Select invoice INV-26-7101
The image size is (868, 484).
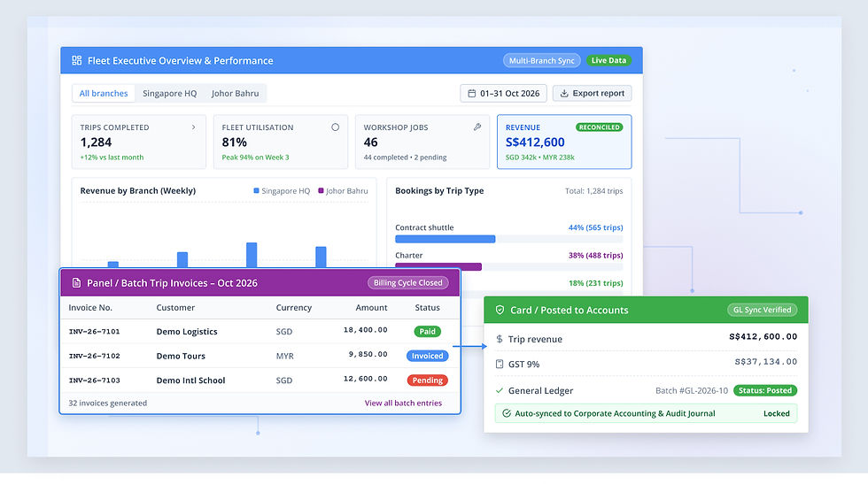[x=94, y=331]
